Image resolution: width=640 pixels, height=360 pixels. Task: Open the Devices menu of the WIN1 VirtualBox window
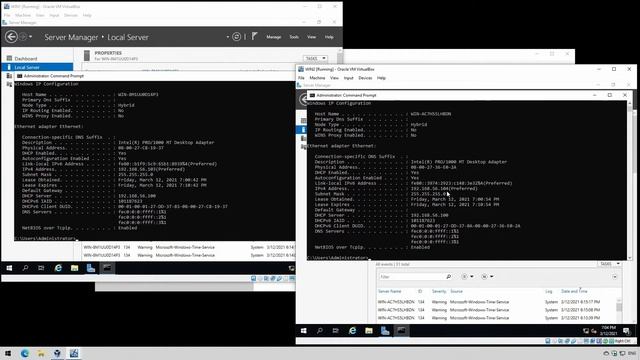[71, 15]
